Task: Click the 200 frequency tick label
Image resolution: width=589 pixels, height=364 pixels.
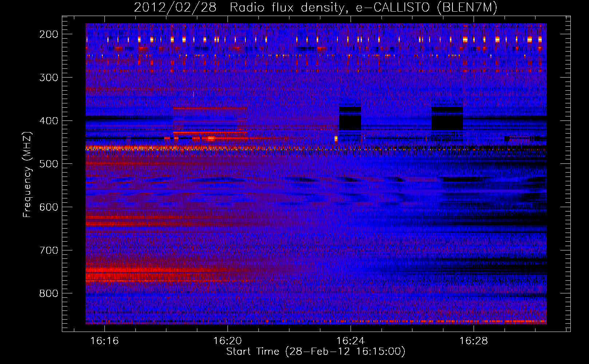Action: tap(49, 34)
